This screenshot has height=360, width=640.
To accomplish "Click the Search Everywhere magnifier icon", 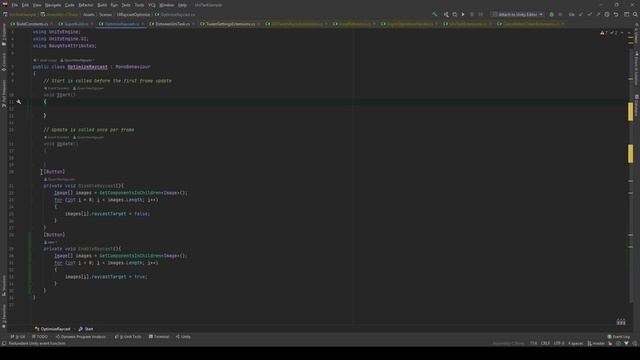I will point(635,14).
